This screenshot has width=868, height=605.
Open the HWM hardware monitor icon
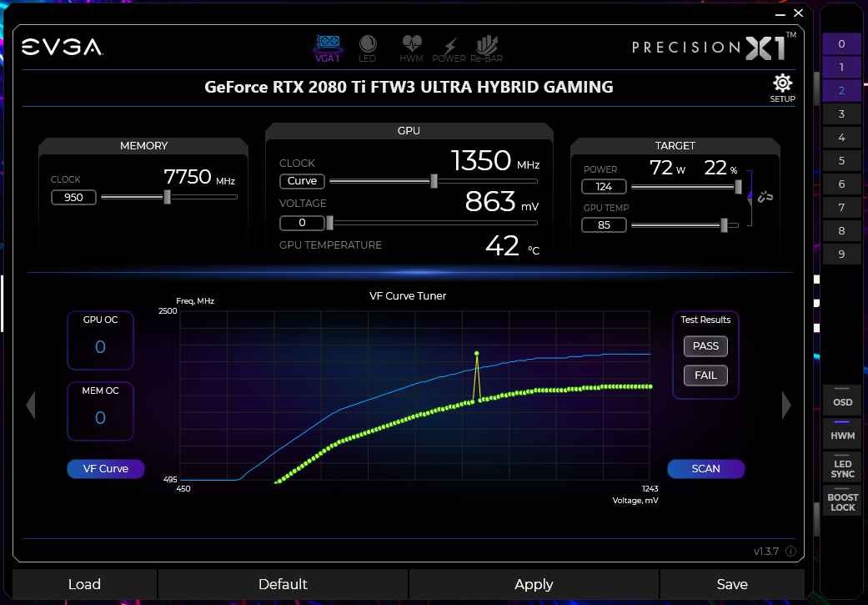[x=411, y=48]
